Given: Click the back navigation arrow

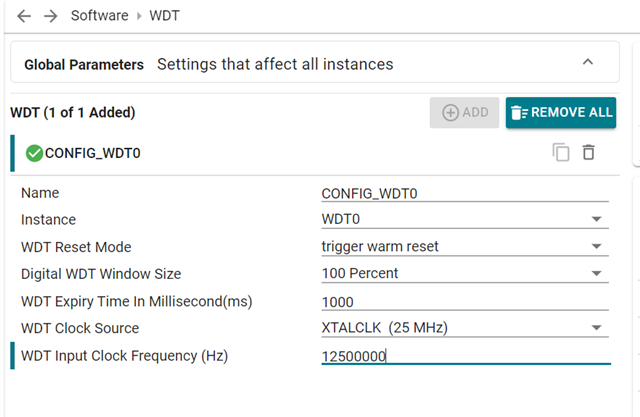Looking at the screenshot, I should 24,16.
